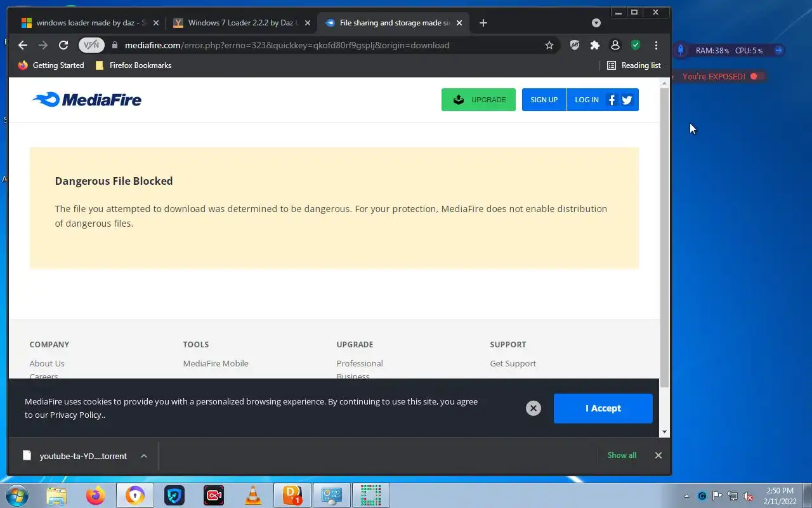This screenshot has height=508, width=812.
Task: Close the downloads bar
Action: (658, 455)
